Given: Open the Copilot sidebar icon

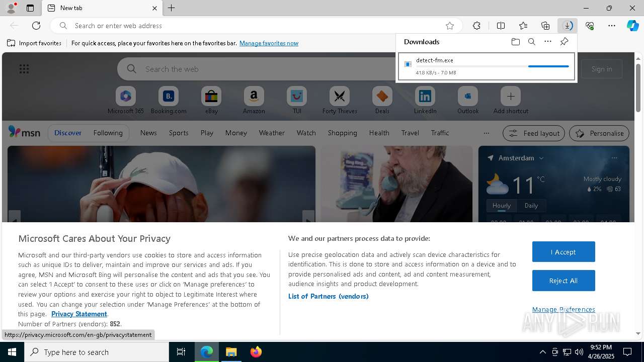Looking at the screenshot, I should (x=633, y=26).
